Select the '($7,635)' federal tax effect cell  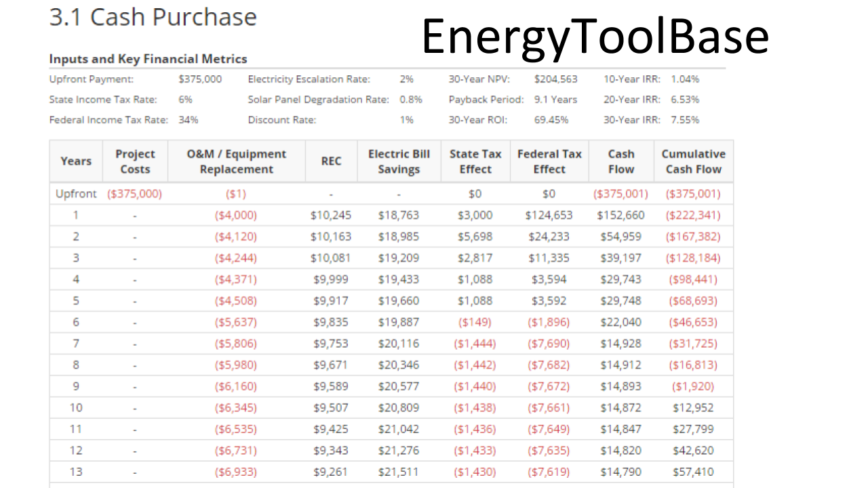549,450
